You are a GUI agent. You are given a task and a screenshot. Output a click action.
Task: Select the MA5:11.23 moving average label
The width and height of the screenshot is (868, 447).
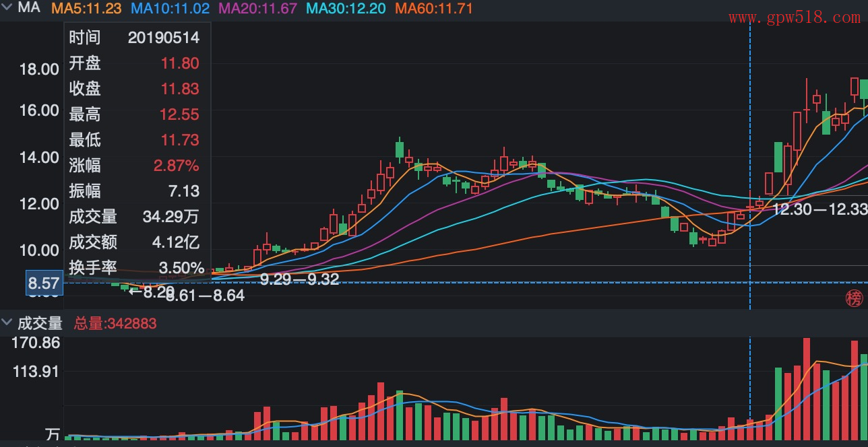[x=87, y=9]
